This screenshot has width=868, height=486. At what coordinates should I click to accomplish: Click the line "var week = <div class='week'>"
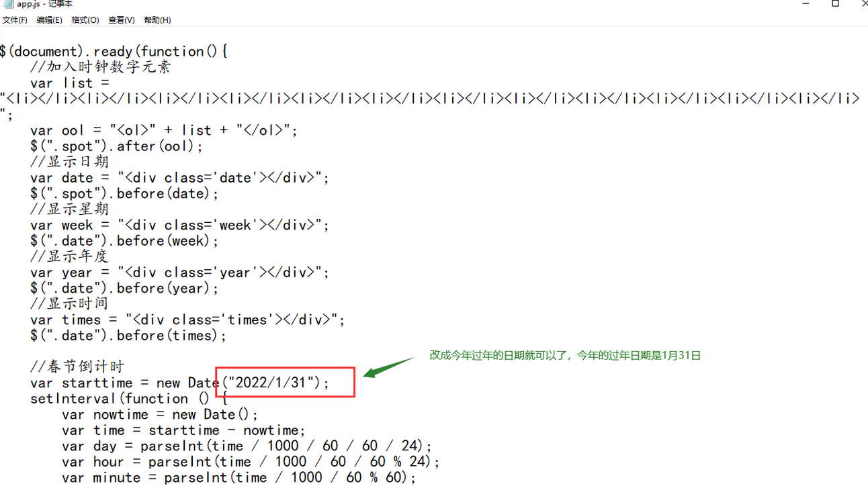click(180, 226)
